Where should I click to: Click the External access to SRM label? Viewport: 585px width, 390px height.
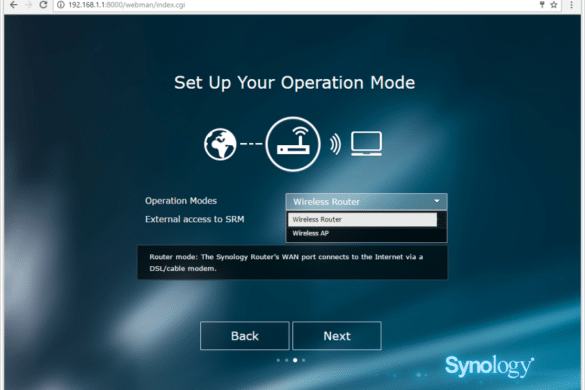[x=195, y=219]
